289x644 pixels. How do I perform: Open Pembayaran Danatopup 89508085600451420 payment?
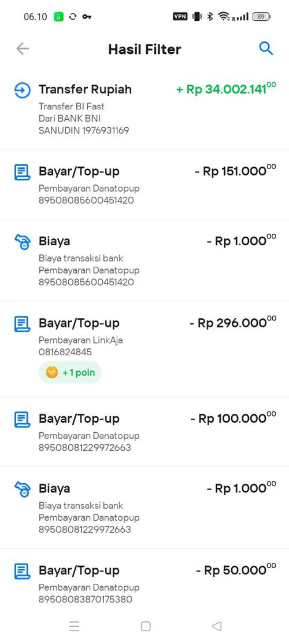pyautogui.click(x=144, y=185)
